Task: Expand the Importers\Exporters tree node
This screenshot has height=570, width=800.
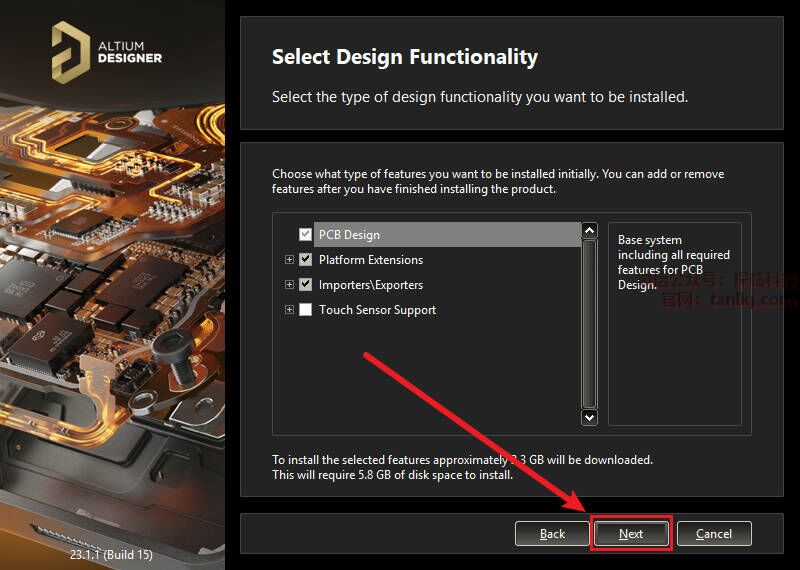Action: pyautogui.click(x=289, y=284)
